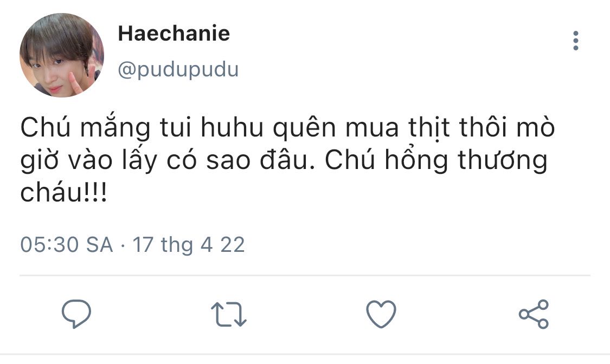The image size is (610, 364).
Task: Expand tweet actions via vertical ellipsis
Action: [x=576, y=41]
